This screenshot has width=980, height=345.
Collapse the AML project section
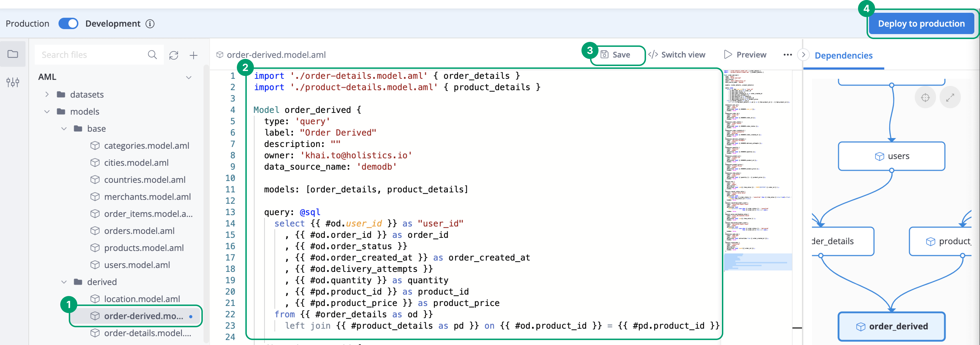188,77
